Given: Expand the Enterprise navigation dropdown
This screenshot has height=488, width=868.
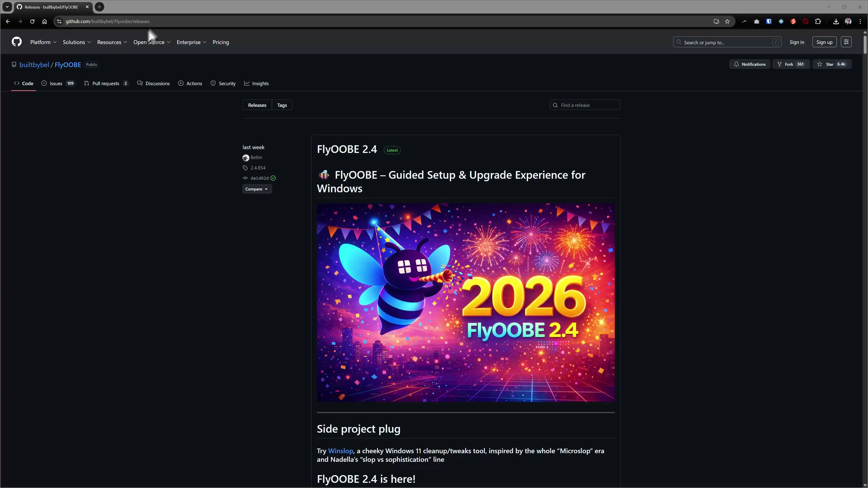Looking at the screenshot, I should [191, 42].
